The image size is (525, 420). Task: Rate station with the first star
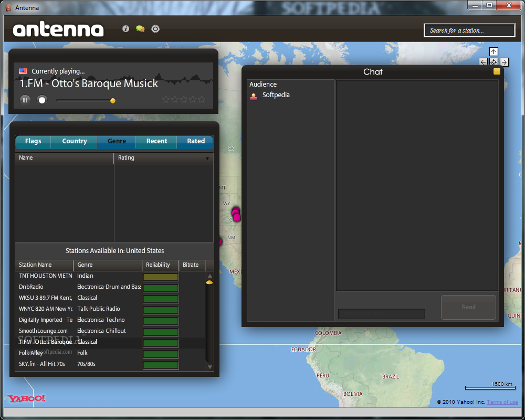pyautogui.click(x=165, y=99)
